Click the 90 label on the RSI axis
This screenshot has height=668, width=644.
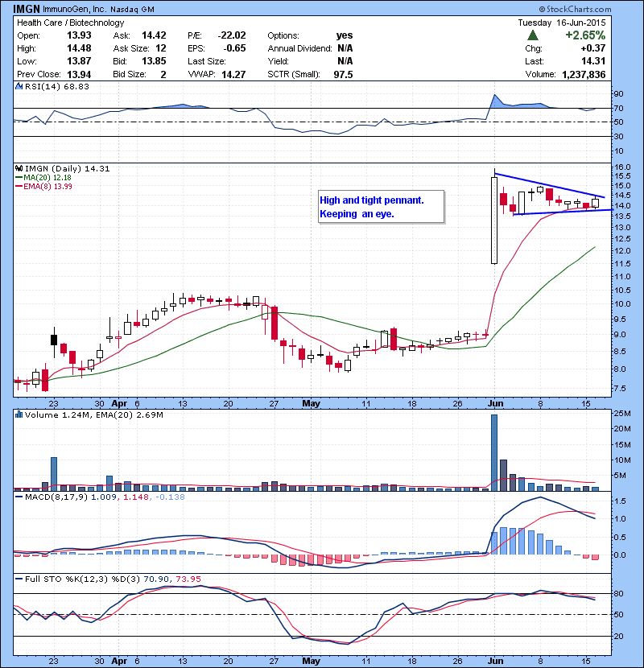[618, 93]
